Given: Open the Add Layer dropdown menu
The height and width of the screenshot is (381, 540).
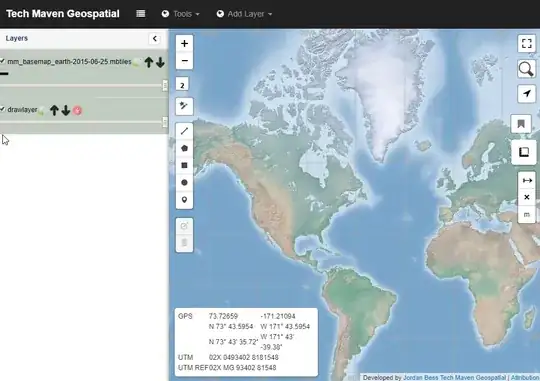Looking at the screenshot, I should point(245,14).
